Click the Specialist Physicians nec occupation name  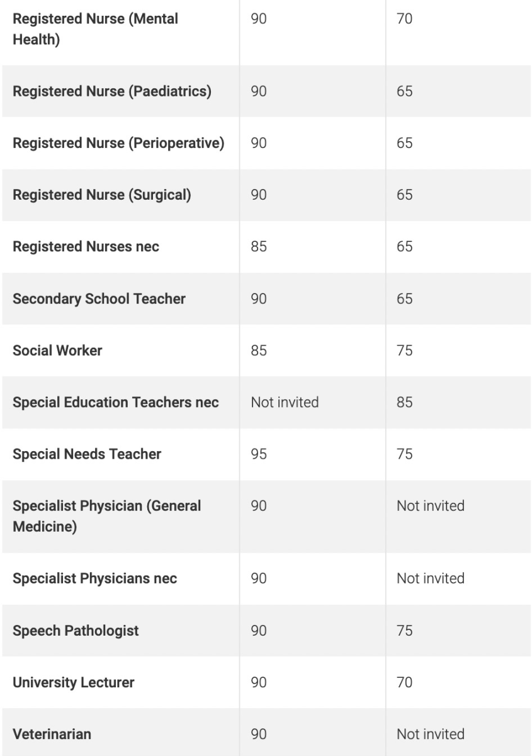95,578
